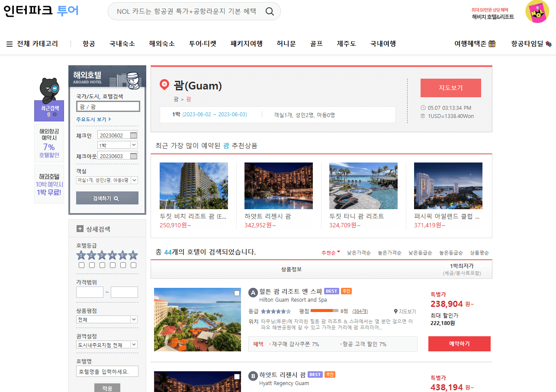Image resolution: width=556 pixels, height=392 pixels.
Task: Sort by 낮은가격순
Action: coord(359,253)
